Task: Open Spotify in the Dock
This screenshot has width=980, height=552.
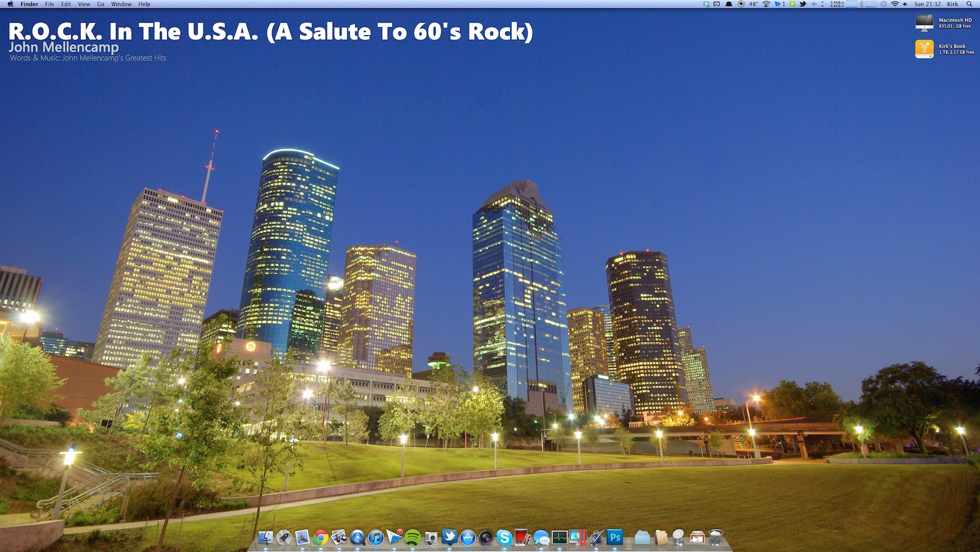Action: [413, 538]
